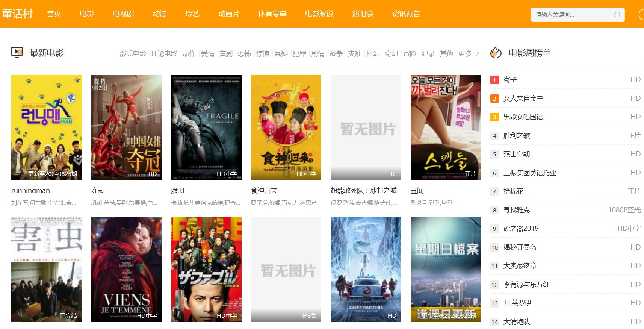This screenshot has height=329, width=644.
Task: Select 动画片 in the nav bar
Action: 229,14
